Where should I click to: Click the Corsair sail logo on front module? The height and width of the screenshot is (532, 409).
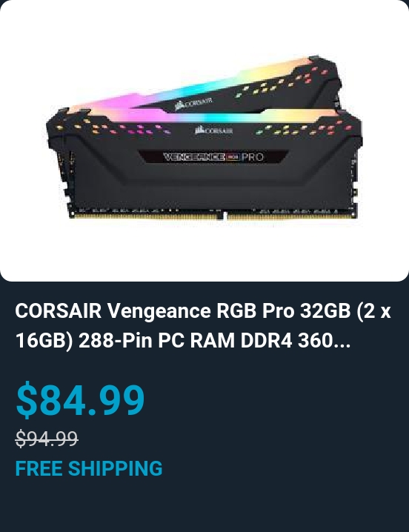pos(214,130)
